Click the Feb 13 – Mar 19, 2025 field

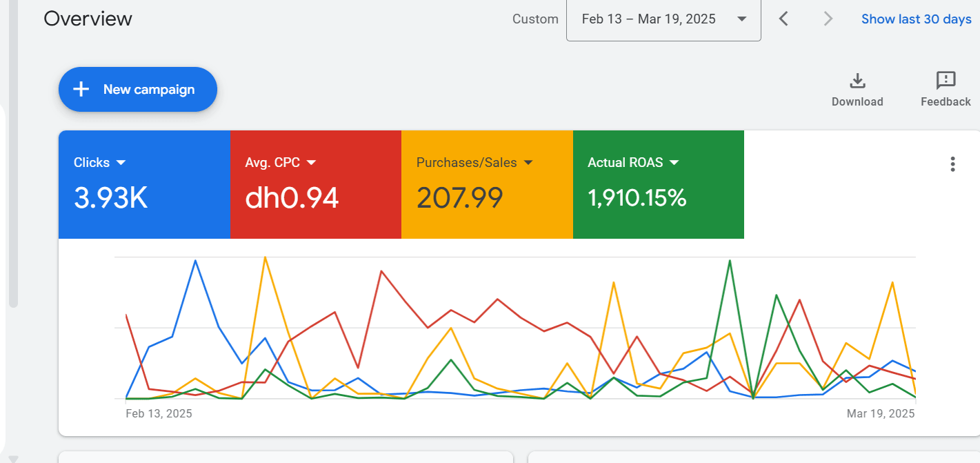click(648, 19)
